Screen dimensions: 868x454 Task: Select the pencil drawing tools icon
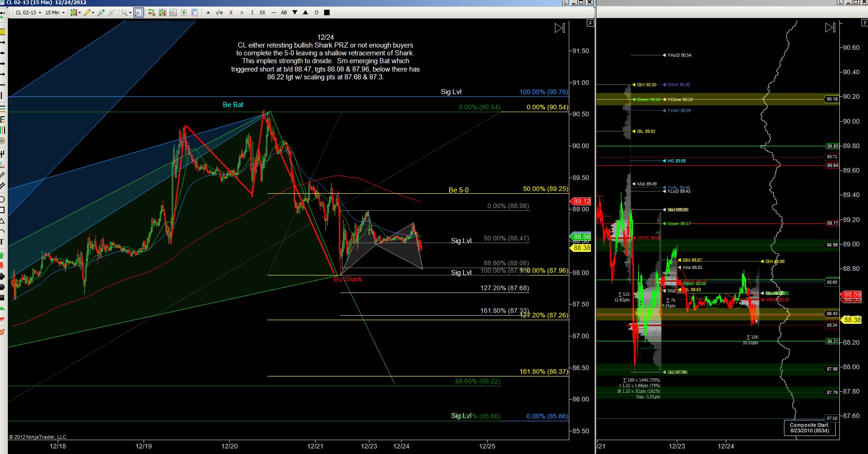pyautogui.click(x=88, y=12)
